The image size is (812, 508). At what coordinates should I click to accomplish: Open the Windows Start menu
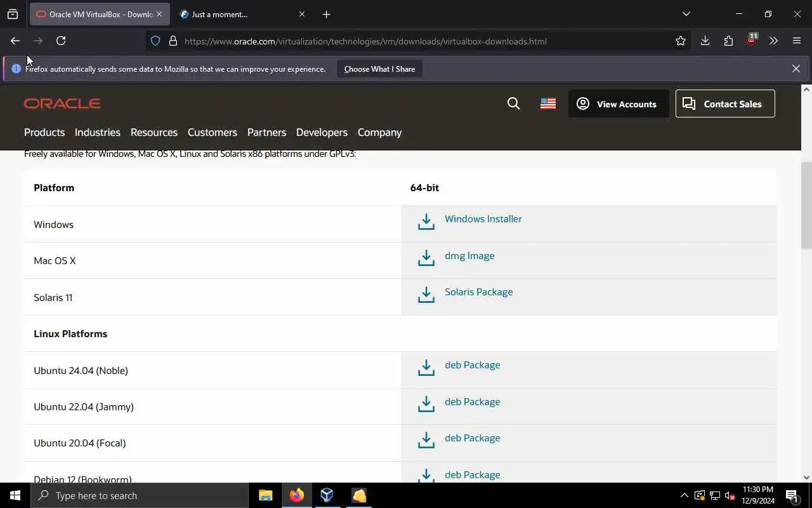click(15, 495)
